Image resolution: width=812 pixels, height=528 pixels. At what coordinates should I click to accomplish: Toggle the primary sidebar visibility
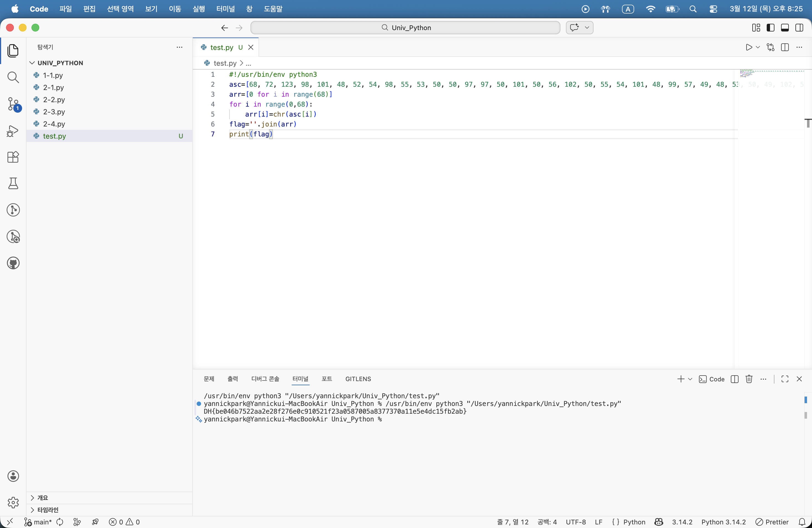tap(770, 28)
